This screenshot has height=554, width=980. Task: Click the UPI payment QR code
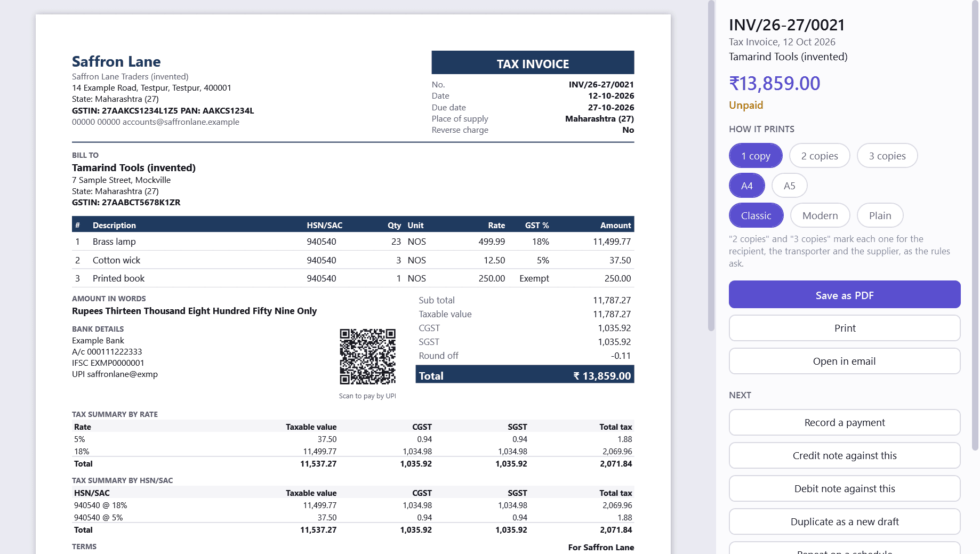[x=368, y=357]
